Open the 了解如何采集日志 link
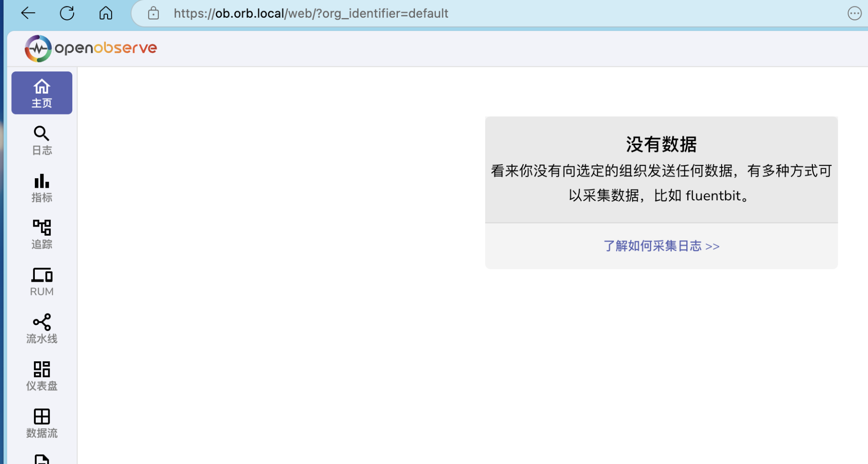This screenshot has height=464, width=868. [661, 246]
